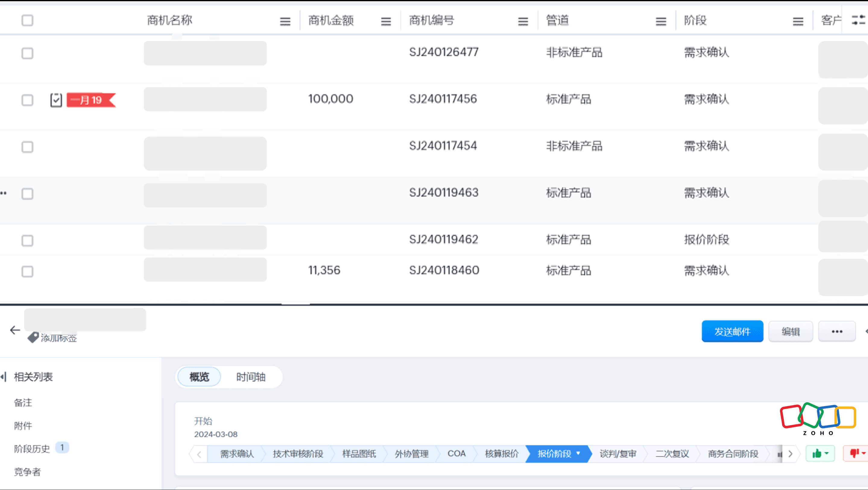Open the green thumbs-up won dropdown
Viewport: 868px width, 490px height.
(x=820, y=454)
